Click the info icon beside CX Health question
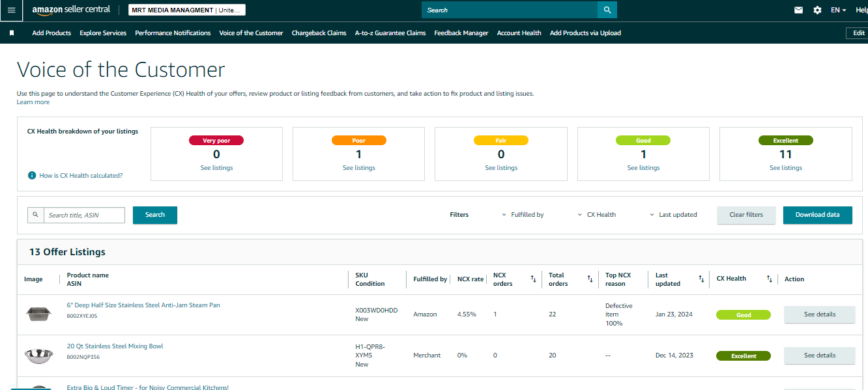Screen dimensions: 868x390 pos(32,176)
